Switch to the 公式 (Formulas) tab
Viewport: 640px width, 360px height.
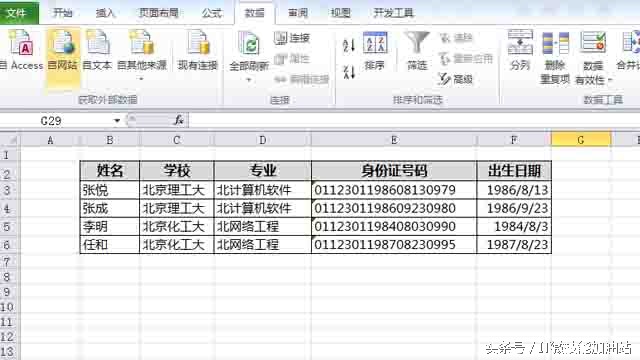(212, 13)
